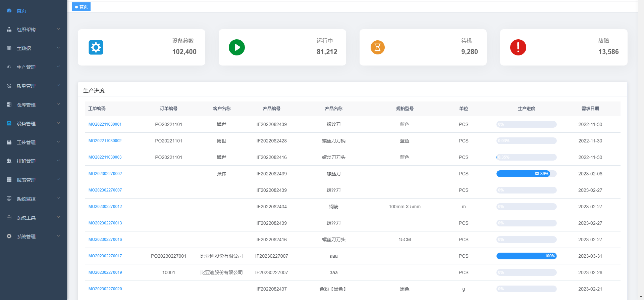
Task: Expand the 仓库管理 menu chevron
Action: [58, 104]
